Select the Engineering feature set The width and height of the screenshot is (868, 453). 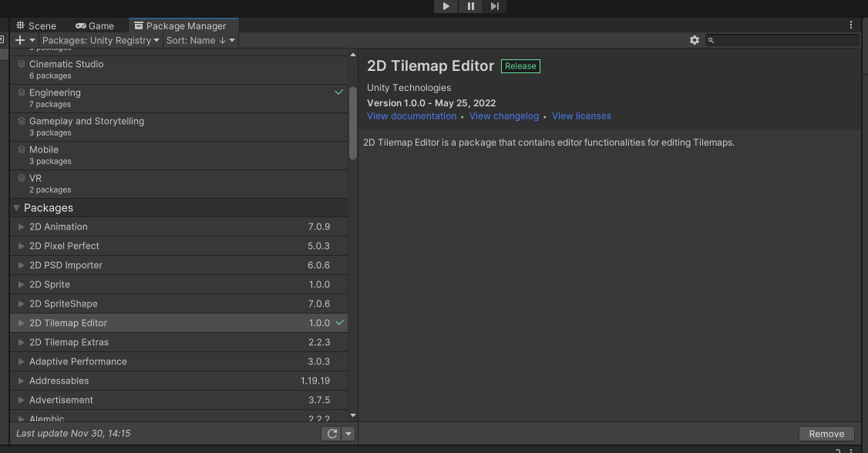pyautogui.click(x=179, y=99)
